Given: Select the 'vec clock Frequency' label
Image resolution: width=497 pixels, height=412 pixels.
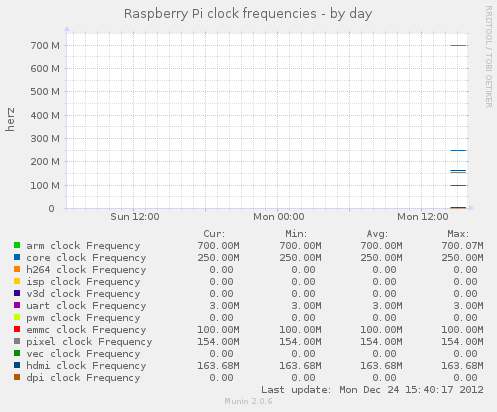Looking at the screenshot, I should click(x=83, y=354).
